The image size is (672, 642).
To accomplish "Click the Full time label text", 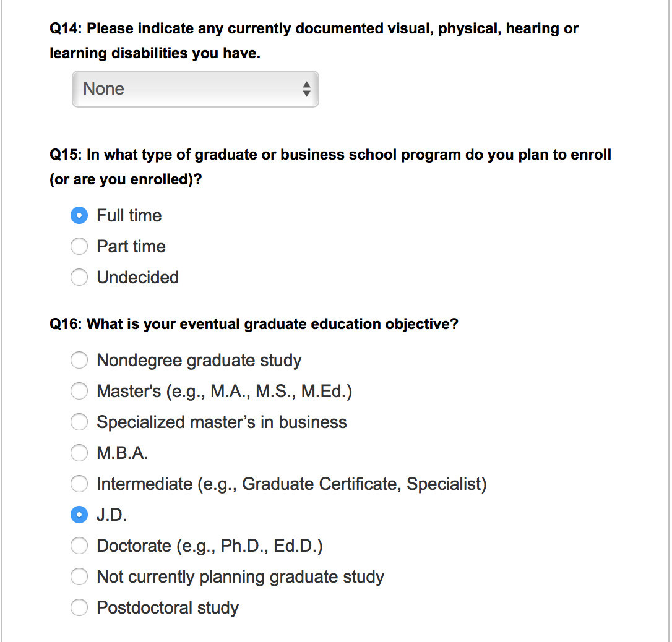I will (129, 215).
